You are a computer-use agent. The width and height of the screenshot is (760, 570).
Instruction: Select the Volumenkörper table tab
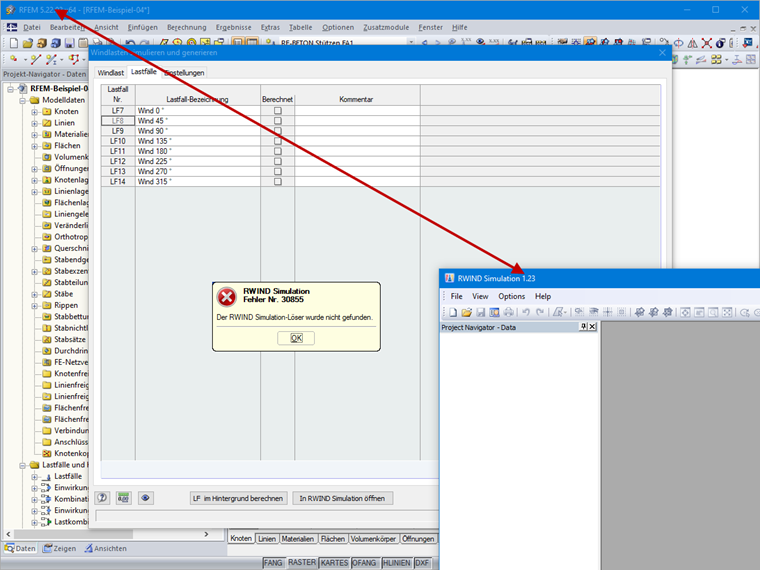coord(373,538)
